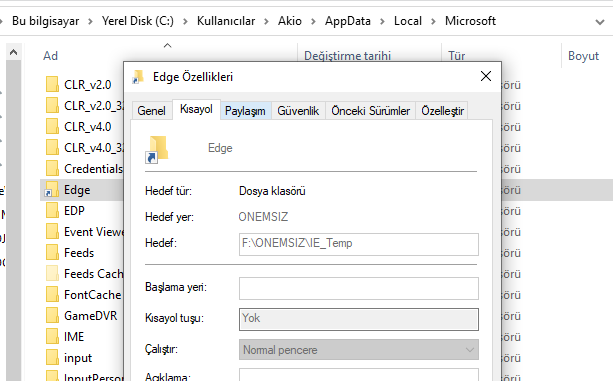Expand chevron after Local breadcrumb
Viewport: 613px width, 381px height.
point(433,21)
